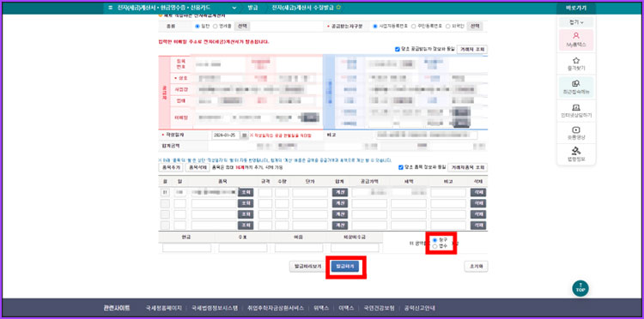Image resolution: width=644 pixels, height=319 pixels.
Task: Open the 최근접속메뉴 sidebar icon
Action: pos(576,87)
